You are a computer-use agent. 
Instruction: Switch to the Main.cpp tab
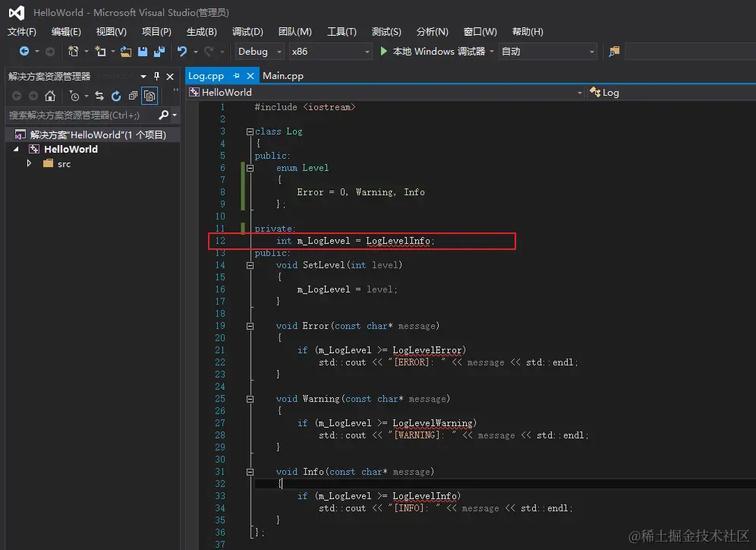tap(283, 76)
